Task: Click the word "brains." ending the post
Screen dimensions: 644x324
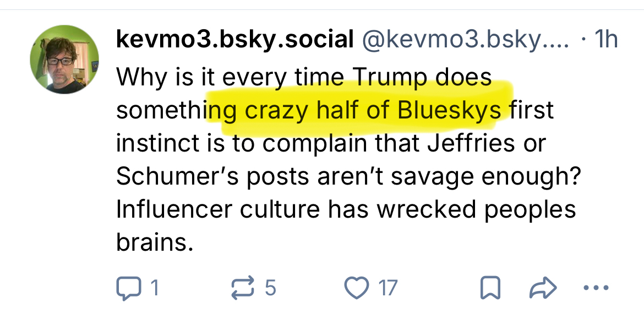Action: [x=155, y=242]
